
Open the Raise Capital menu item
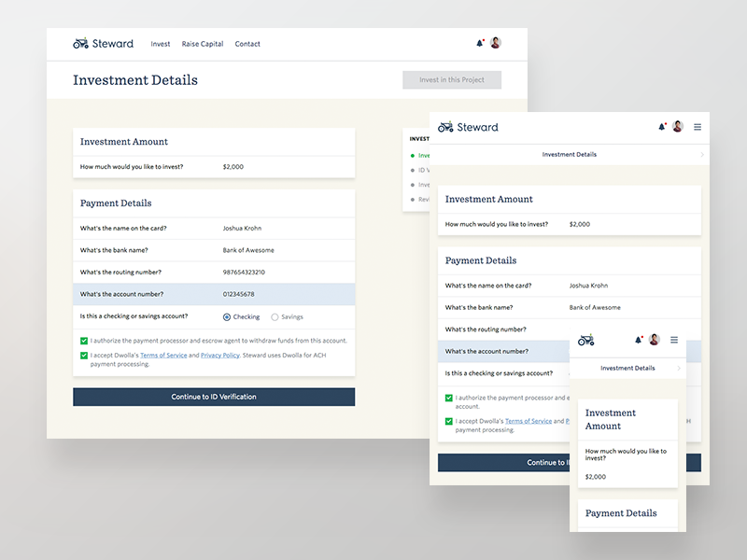coord(203,44)
